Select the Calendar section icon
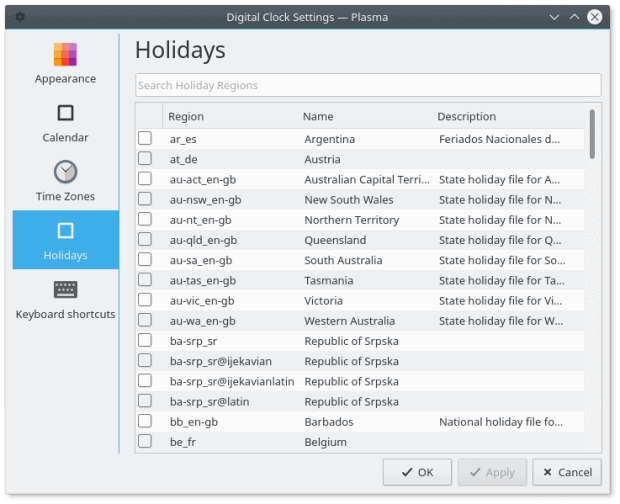 tap(65, 113)
